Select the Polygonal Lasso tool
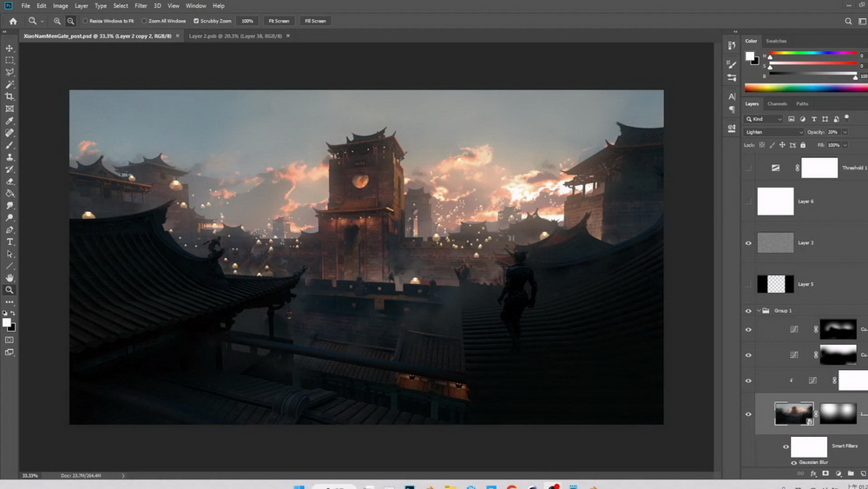The image size is (868, 489). click(10, 73)
